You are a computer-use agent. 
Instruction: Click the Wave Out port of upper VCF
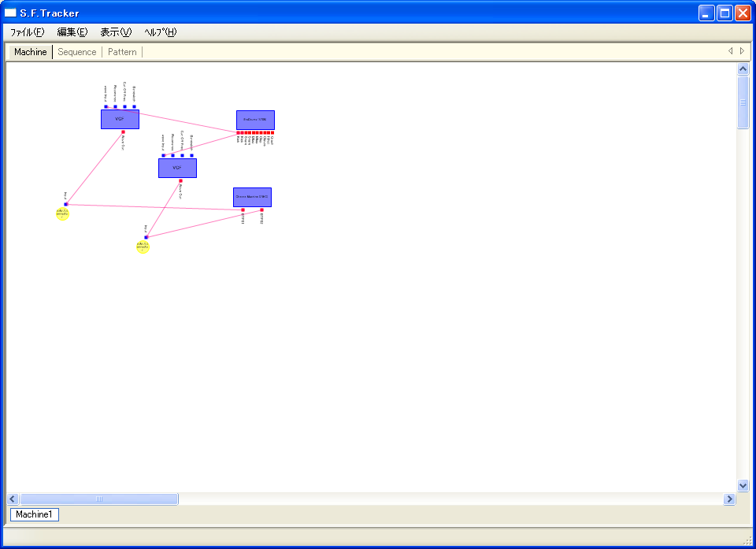tap(123, 132)
